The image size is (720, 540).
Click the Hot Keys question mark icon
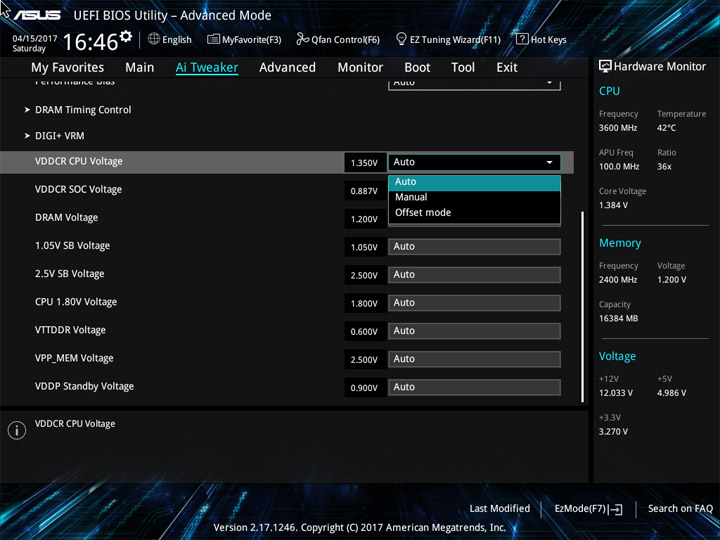[x=522, y=39]
